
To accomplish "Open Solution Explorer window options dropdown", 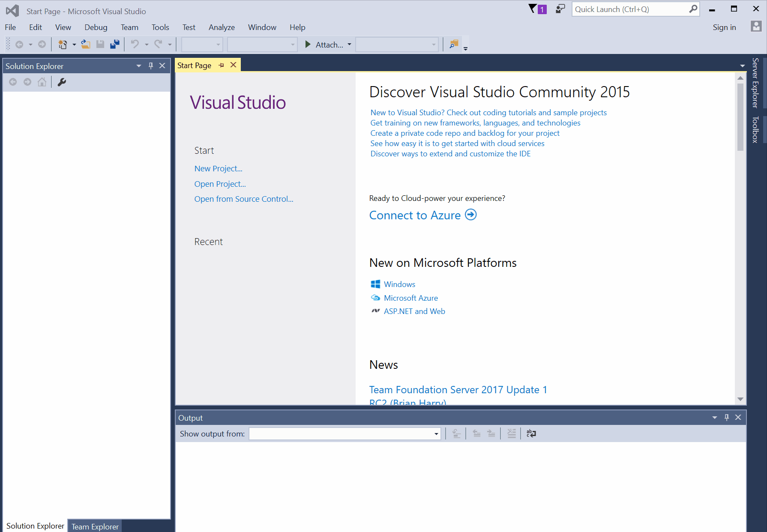I will pyautogui.click(x=139, y=66).
